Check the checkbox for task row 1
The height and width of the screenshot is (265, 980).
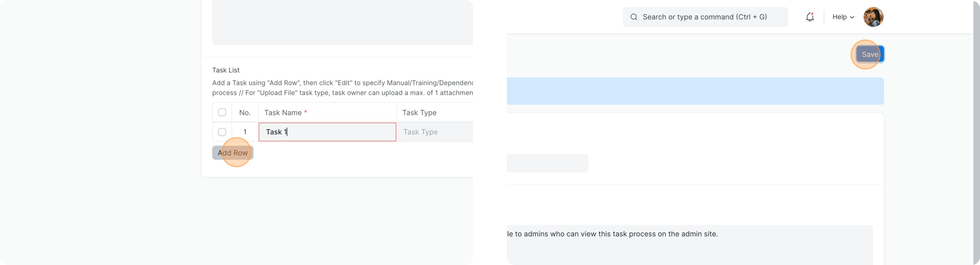pyautogui.click(x=222, y=132)
